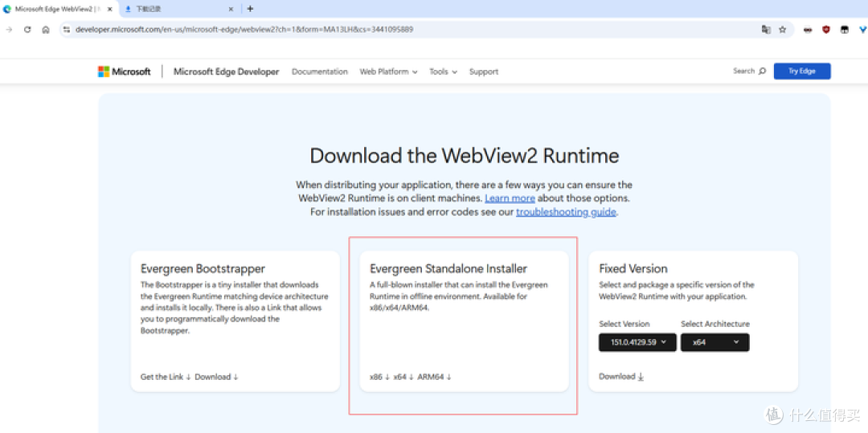The image size is (868, 433).
Task: Click the Download the WebView2 Runtime title
Action: pyautogui.click(x=465, y=155)
